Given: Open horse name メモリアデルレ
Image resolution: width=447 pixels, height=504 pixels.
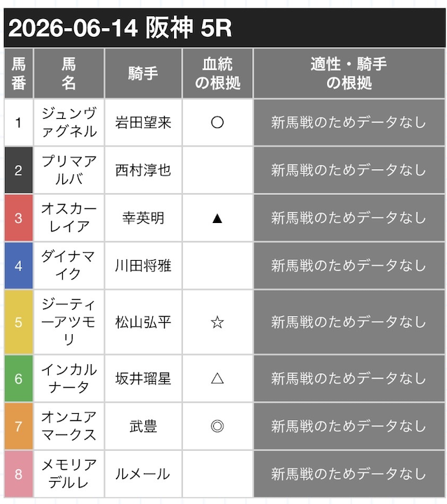Looking at the screenshot, I should coord(68,474).
